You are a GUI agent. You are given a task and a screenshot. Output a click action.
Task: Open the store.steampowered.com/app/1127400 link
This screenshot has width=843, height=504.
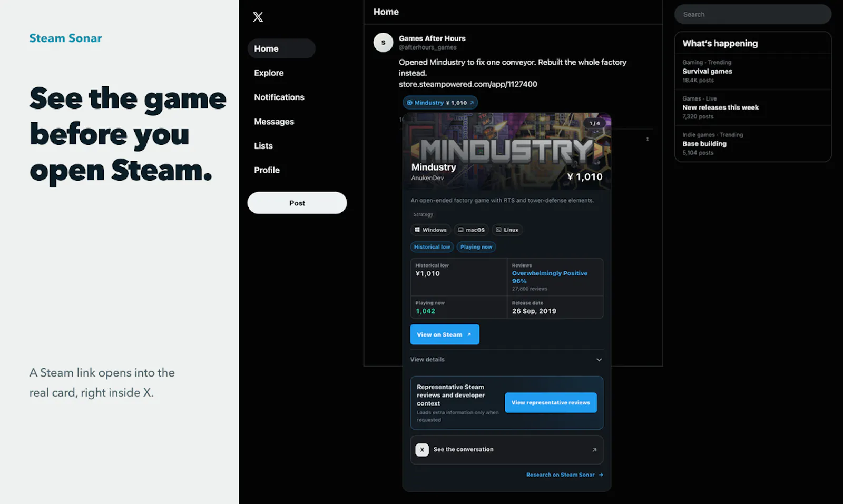pos(468,84)
